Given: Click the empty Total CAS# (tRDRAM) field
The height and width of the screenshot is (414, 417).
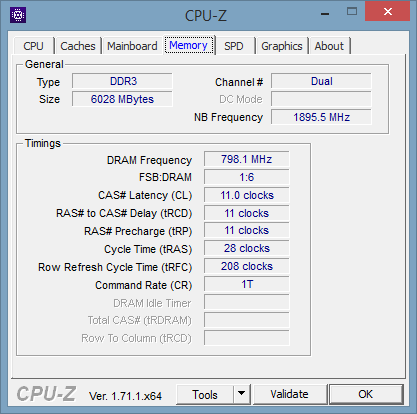Looking at the screenshot, I should point(247,320).
